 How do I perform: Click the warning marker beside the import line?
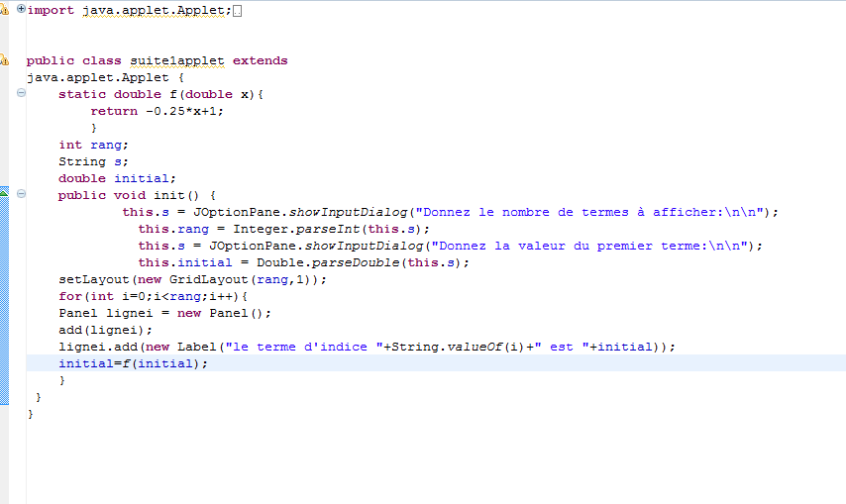tap(4, 9)
